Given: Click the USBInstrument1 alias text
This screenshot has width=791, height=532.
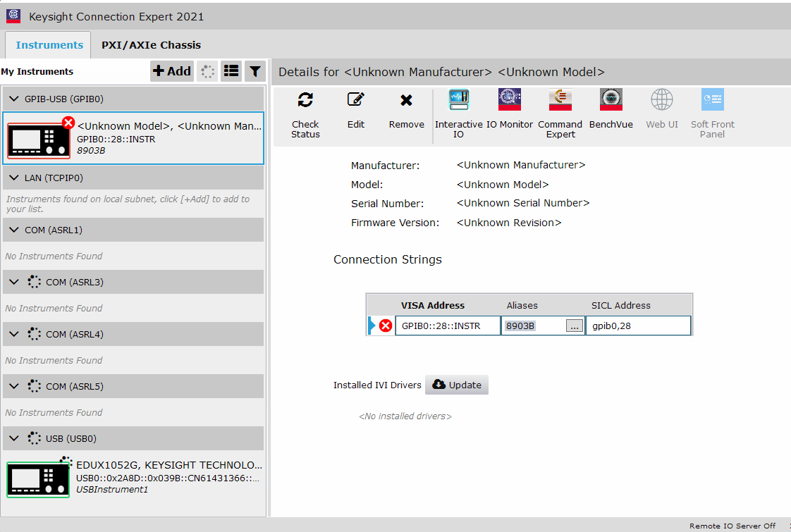Looking at the screenshot, I should [112, 489].
